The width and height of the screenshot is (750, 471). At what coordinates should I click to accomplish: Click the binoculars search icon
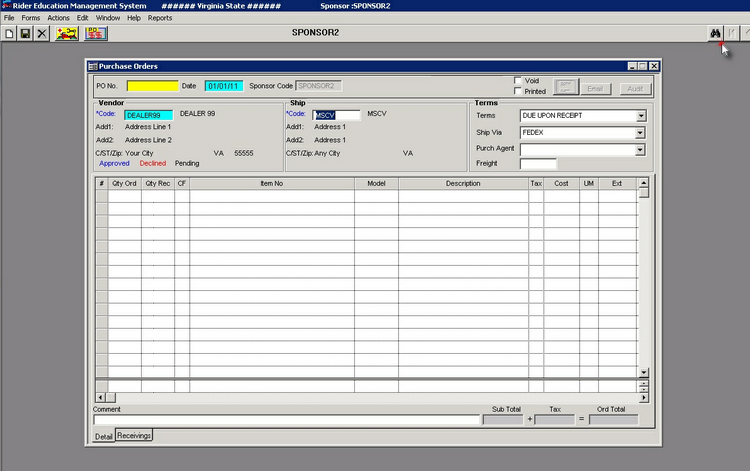[x=715, y=33]
